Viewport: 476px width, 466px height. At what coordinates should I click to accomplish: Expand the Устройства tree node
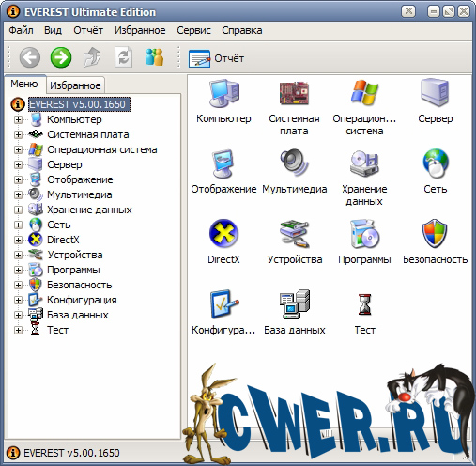18,255
